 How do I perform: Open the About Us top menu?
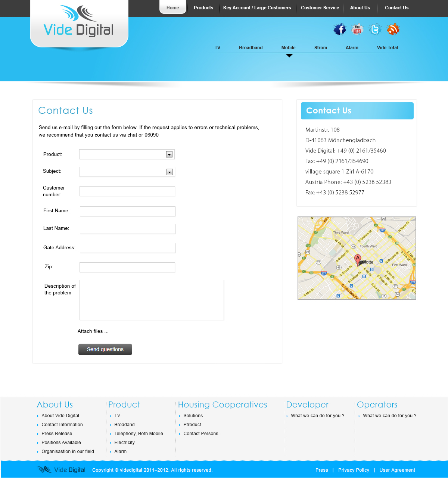(360, 7)
